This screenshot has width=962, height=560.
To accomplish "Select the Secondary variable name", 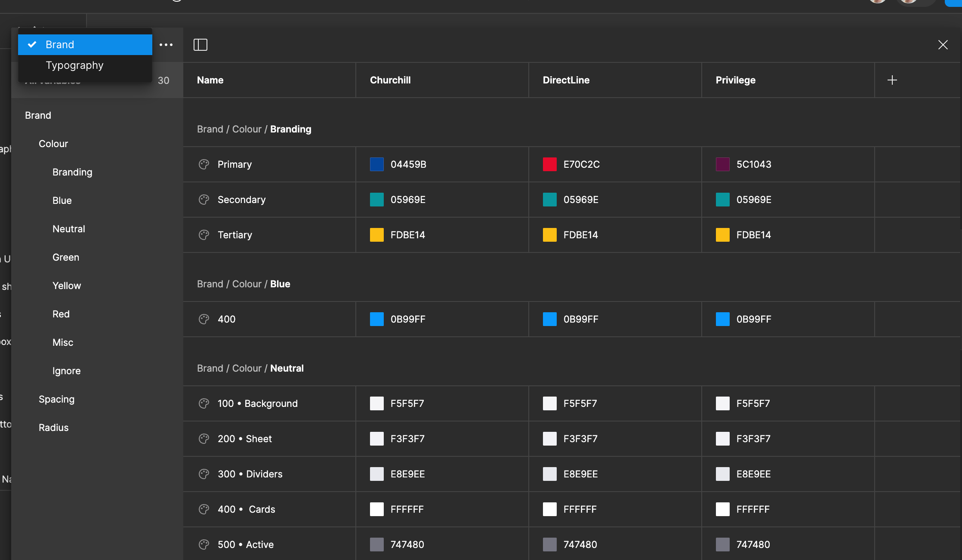I will [x=242, y=200].
